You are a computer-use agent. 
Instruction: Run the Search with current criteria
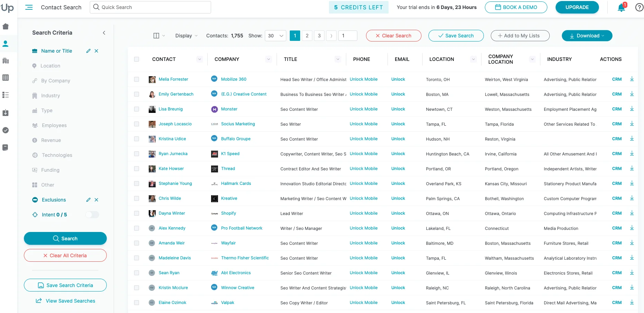(65, 239)
